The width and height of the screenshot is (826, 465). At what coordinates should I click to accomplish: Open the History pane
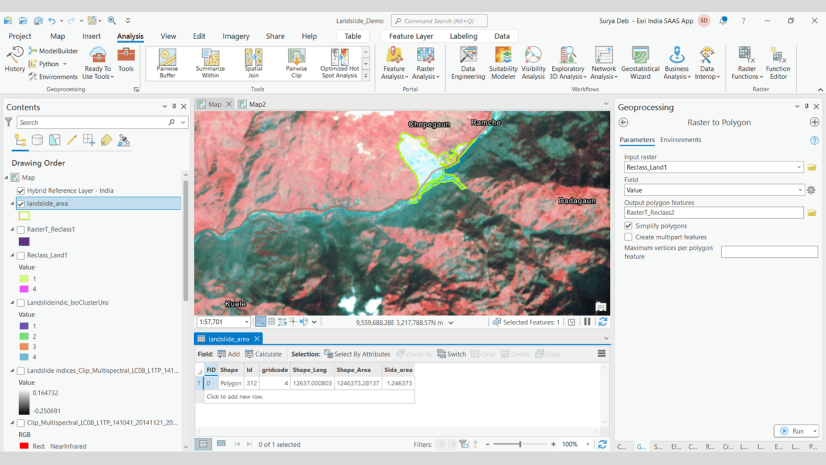14,59
